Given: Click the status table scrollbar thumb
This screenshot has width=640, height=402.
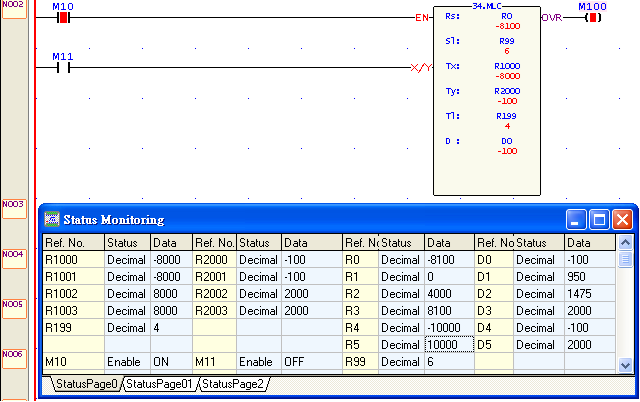Looking at the screenshot, I should click(625, 259).
